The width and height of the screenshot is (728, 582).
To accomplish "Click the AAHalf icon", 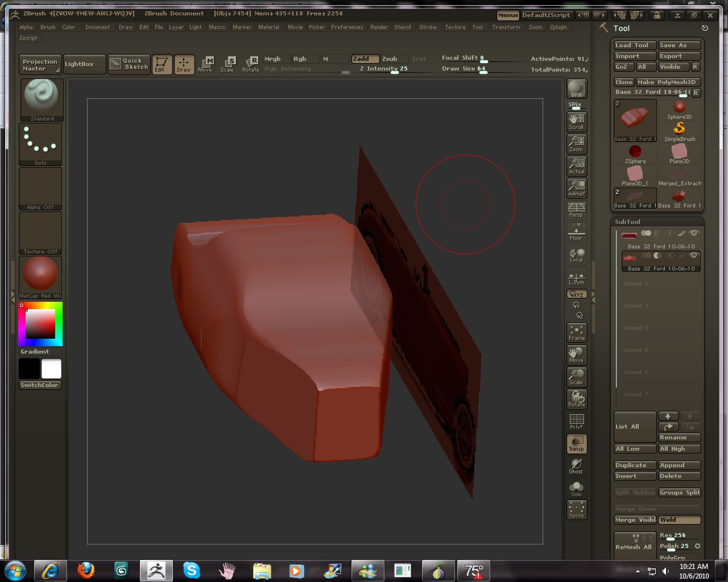I will coord(577,188).
